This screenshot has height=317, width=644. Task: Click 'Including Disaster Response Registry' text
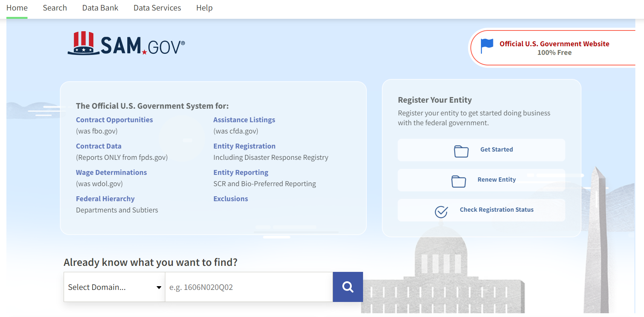point(271,157)
